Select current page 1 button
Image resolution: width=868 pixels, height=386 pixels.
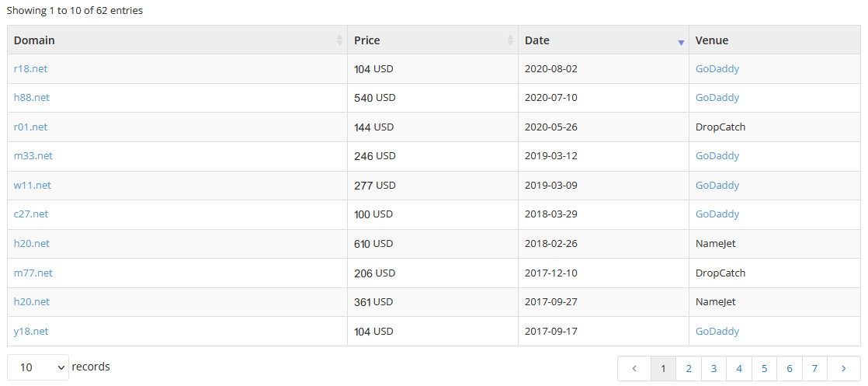(x=664, y=368)
